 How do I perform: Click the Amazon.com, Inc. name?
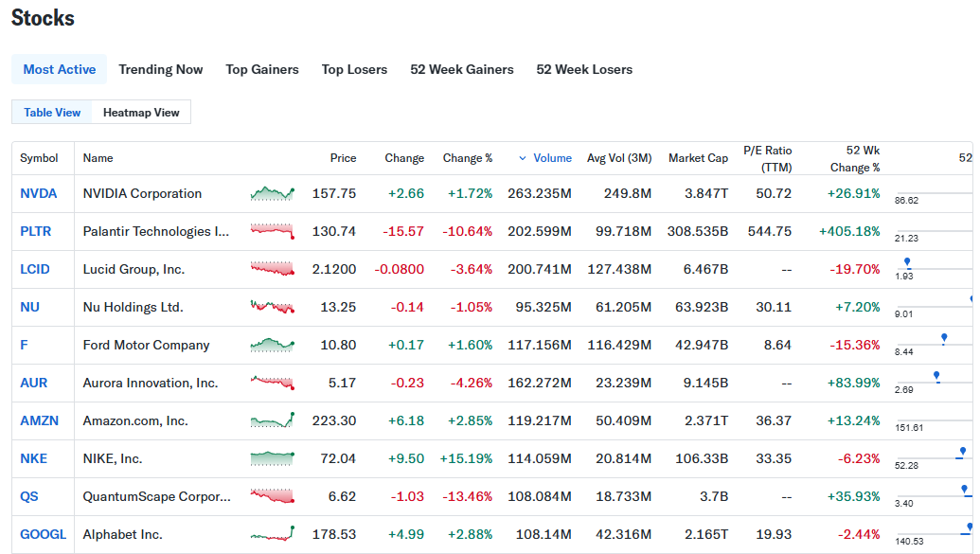pyautogui.click(x=135, y=420)
